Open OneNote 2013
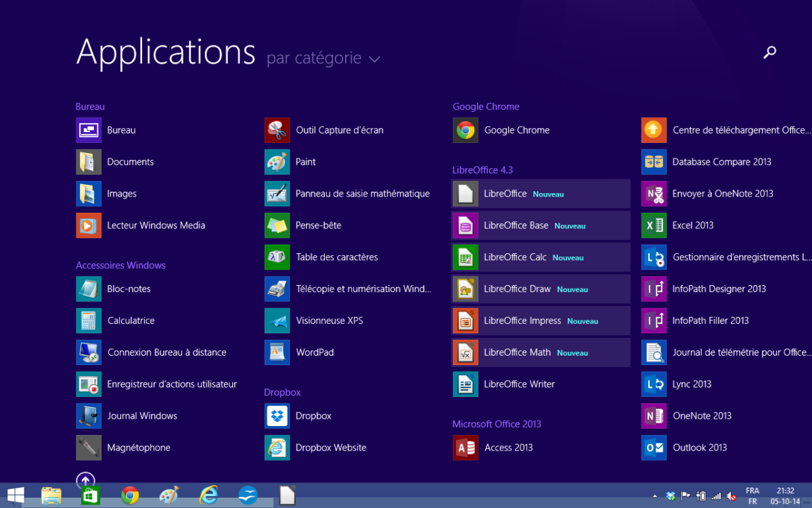The width and height of the screenshot is (812, 508). pos(687,417)
